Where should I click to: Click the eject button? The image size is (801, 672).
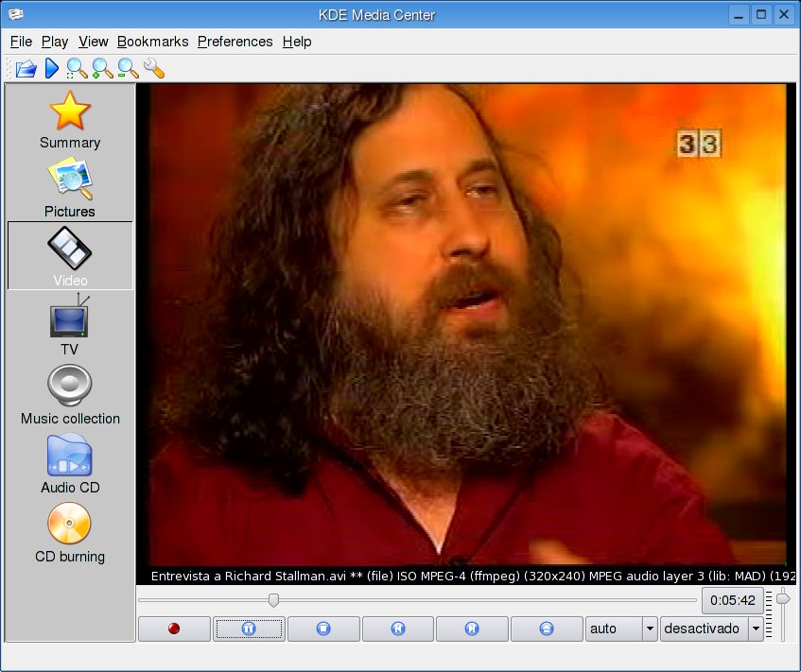coord(547,629)
